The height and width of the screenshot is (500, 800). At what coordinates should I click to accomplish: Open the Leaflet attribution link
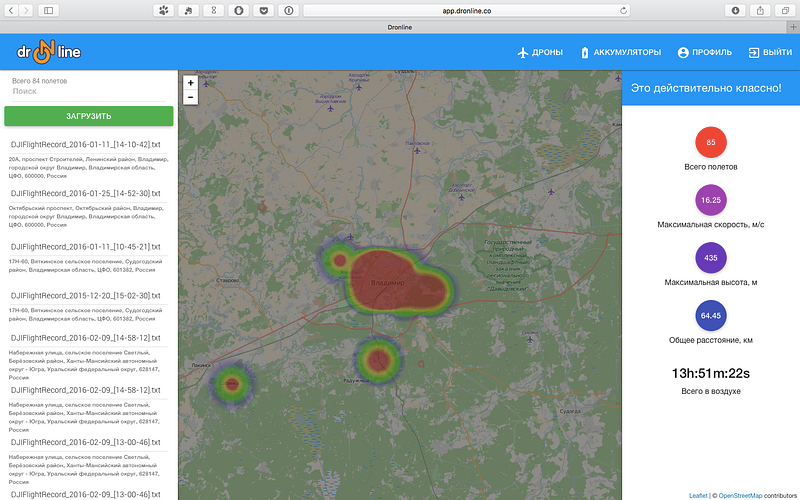tap(698, 495)
